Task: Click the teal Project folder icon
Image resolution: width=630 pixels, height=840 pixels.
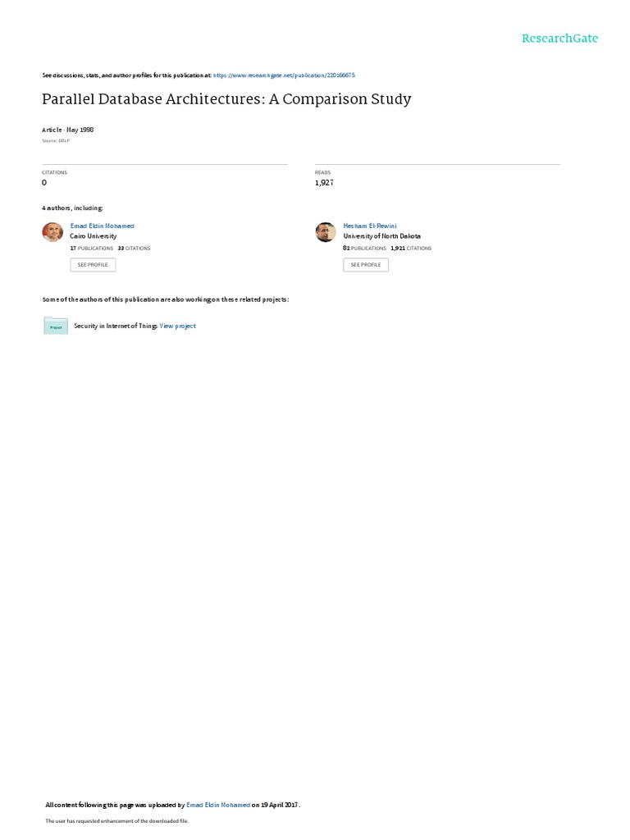Action: (x=56, y=326)
